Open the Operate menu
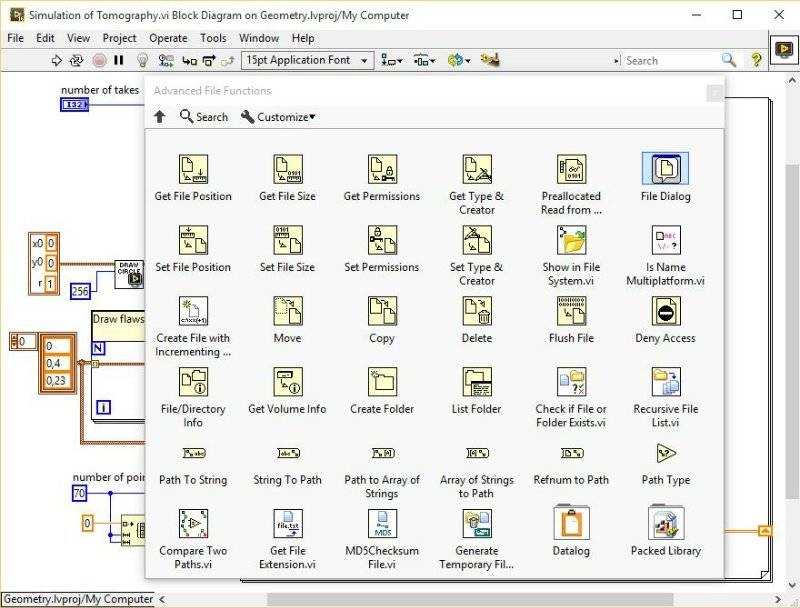The height and width of the screenshot is (608, 800). 168,38
